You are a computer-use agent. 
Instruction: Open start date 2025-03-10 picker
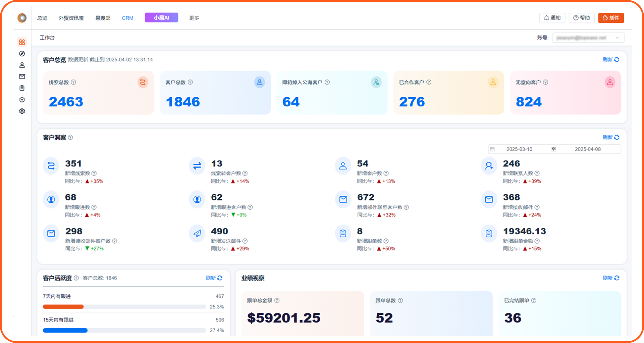click(x=520, y=149)
